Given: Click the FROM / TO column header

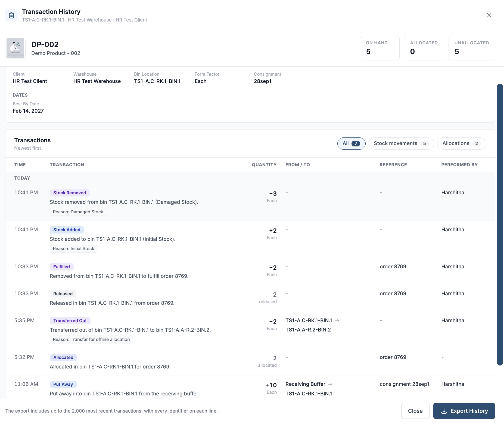Looking at the screenshot, I should (298, 165).
